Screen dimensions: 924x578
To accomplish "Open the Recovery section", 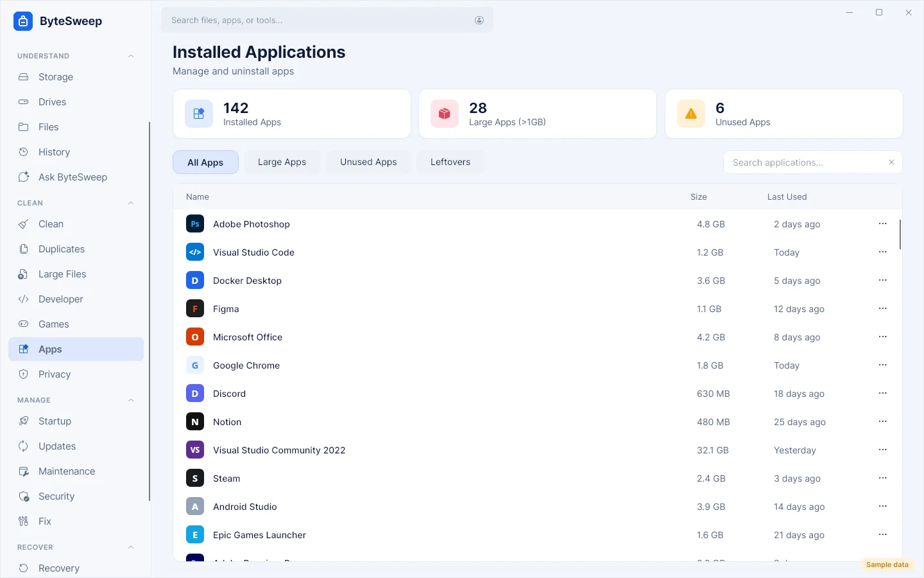I will (76, 568).
